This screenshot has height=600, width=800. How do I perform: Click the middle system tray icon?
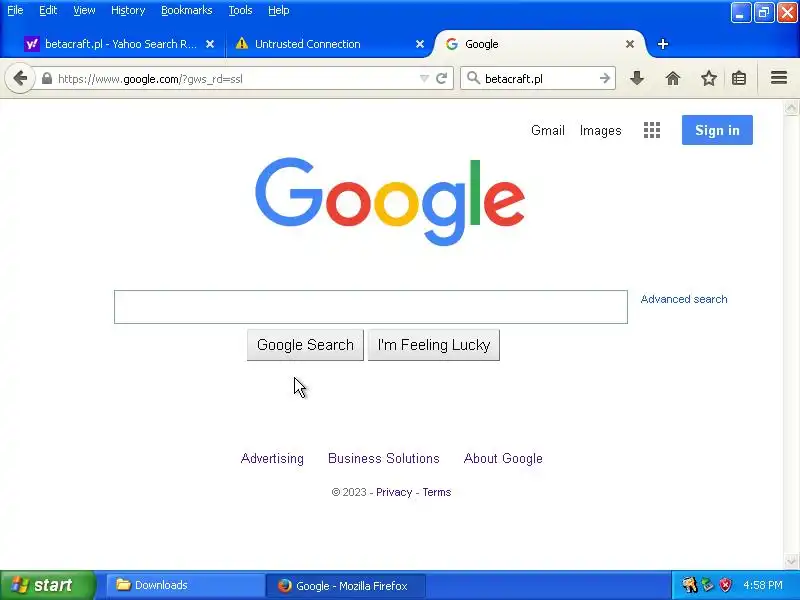click(x=707, y=585)
